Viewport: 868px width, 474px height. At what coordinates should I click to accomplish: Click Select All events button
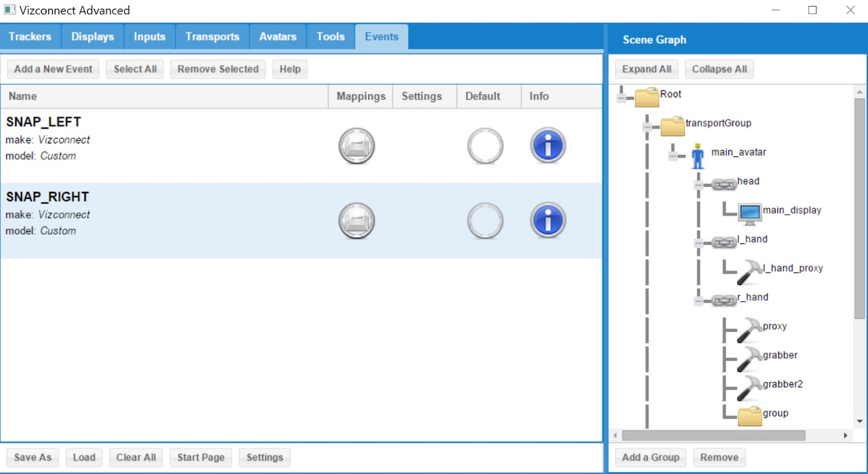tap(135, 69)
